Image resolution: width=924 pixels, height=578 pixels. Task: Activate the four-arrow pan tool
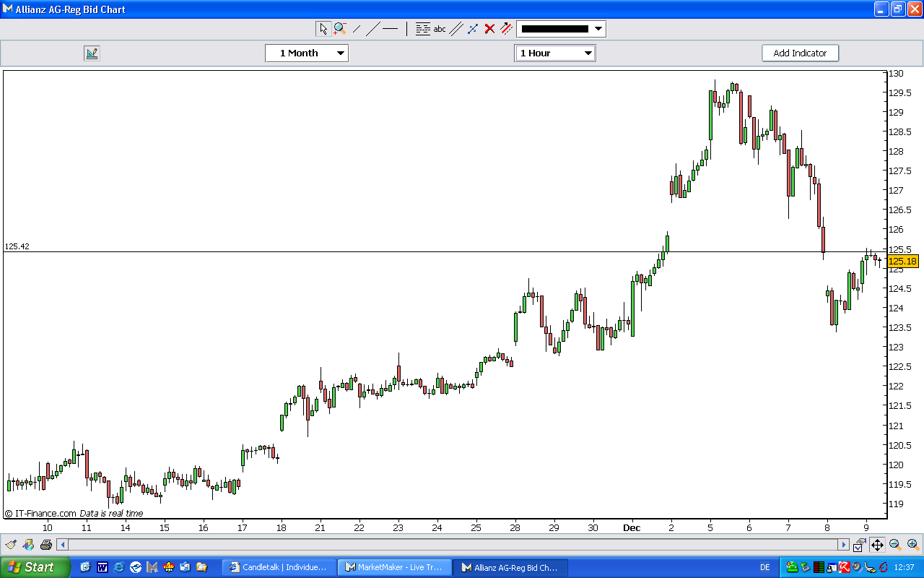pyautogui.click(x=877, y=545)
